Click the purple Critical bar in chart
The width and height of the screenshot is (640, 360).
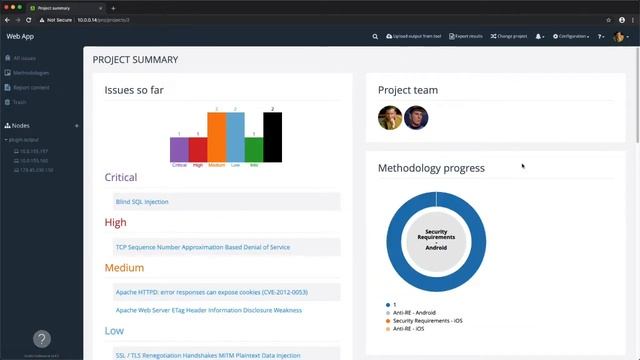click(179, 150)
